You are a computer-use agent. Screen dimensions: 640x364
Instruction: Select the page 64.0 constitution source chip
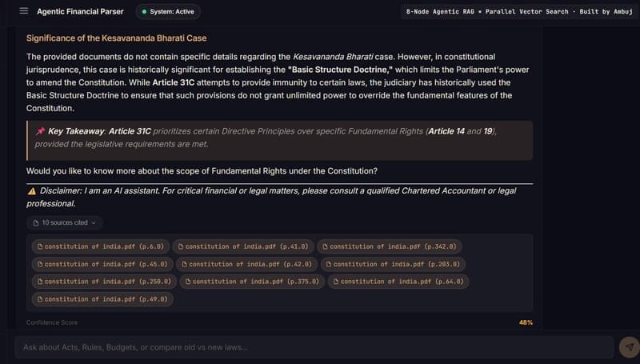pos(398,282)
